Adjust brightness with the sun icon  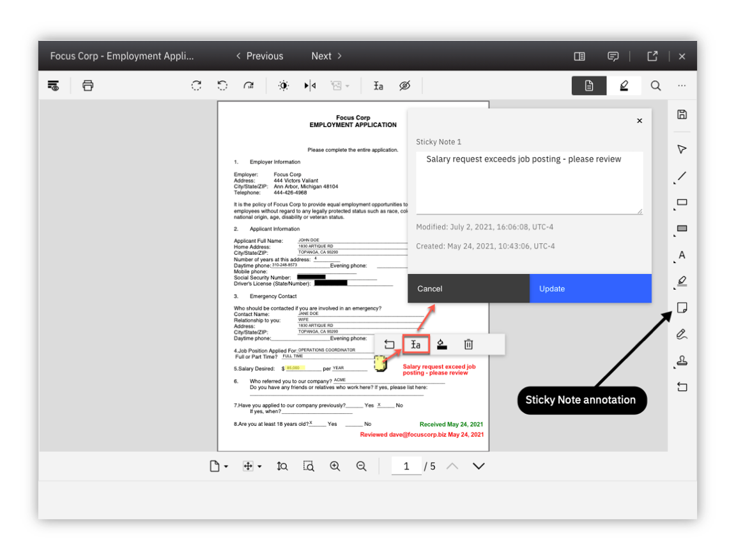[x=284, y=86]
